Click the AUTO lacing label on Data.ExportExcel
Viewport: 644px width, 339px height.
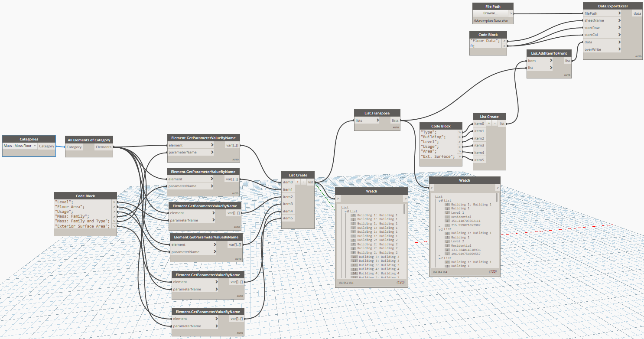click(638, 56)
